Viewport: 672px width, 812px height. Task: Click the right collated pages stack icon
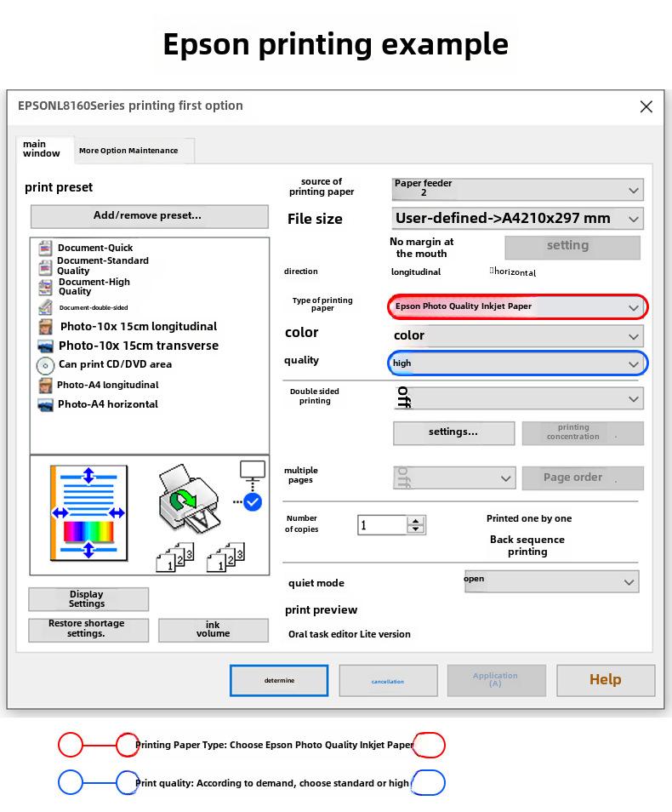(x=225, y=558)
